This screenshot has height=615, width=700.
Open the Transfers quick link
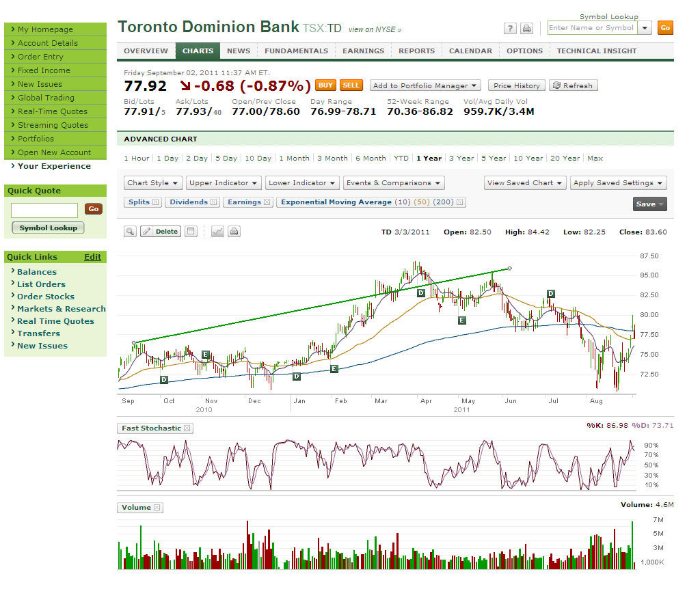click(x=38, y=333)
